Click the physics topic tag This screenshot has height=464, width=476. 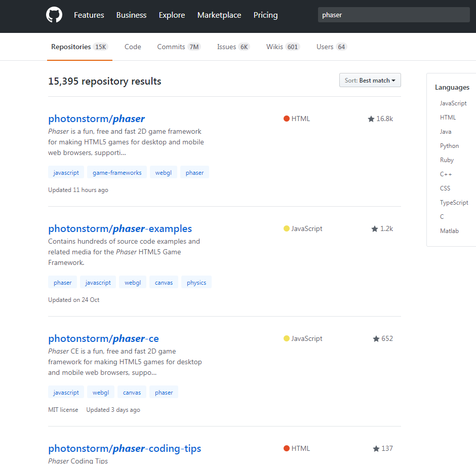[196, 282]
